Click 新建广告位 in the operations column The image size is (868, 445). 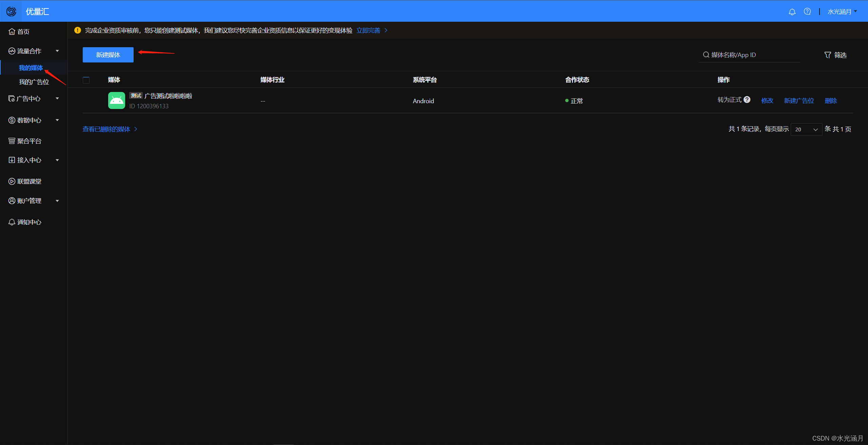799,100
